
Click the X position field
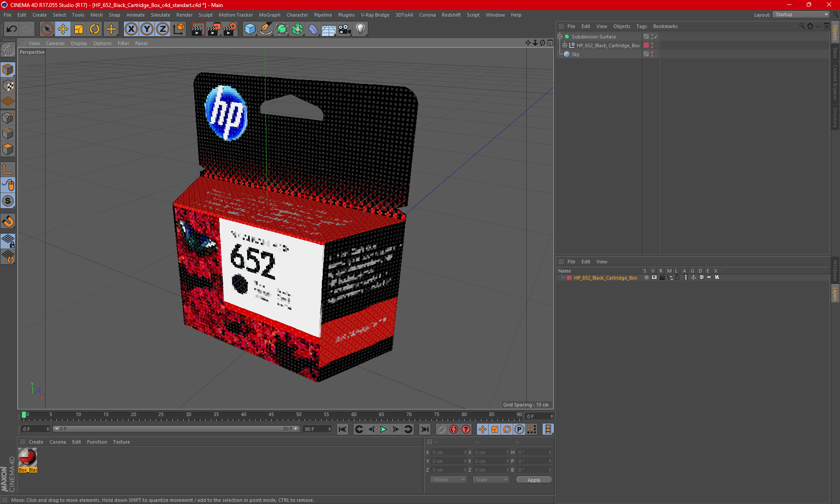pos(449,452)
